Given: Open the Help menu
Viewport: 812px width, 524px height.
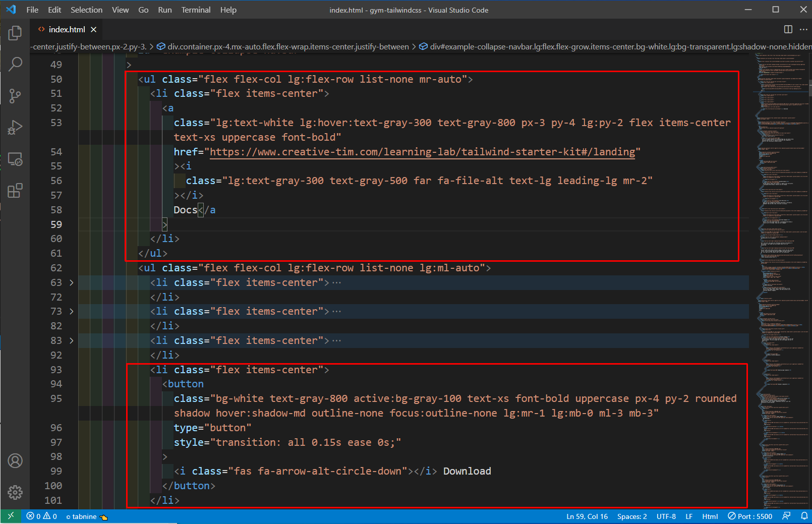Looking at the screenshot, I should pos(228,10).
